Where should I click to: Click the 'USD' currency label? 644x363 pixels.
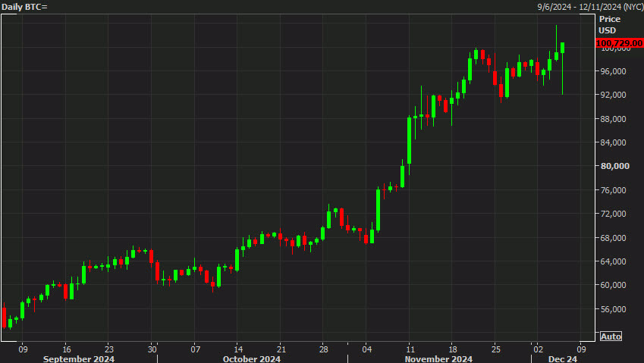pyautogui.click(x=607, y=30)
